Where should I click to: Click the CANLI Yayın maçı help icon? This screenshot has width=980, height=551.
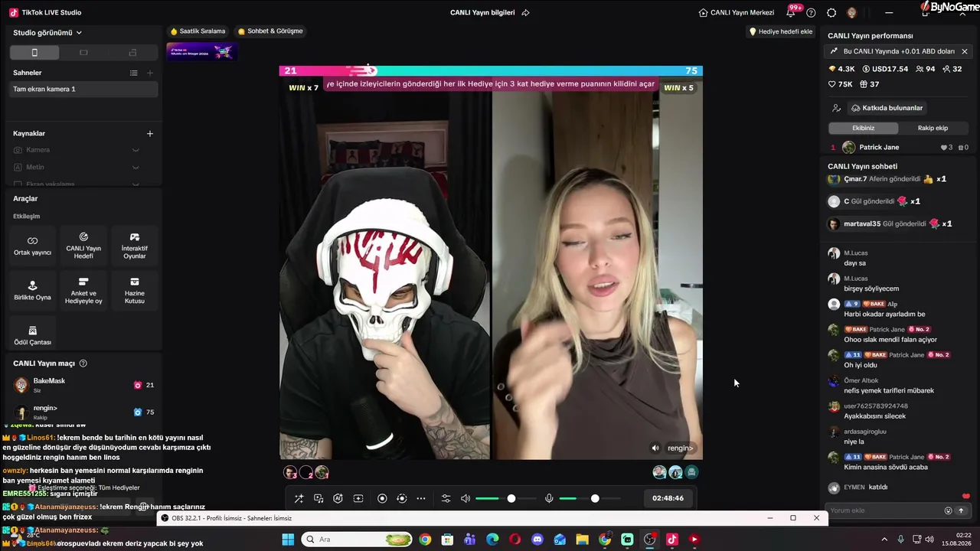(83, 364)
